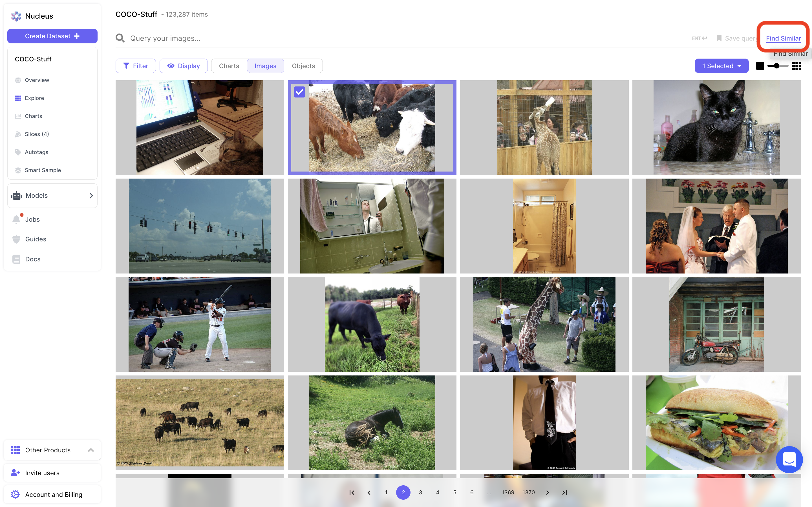The height and width of the screenshot is (507, 812).
Task: Collapse the Other Products section
Action: 91,450
